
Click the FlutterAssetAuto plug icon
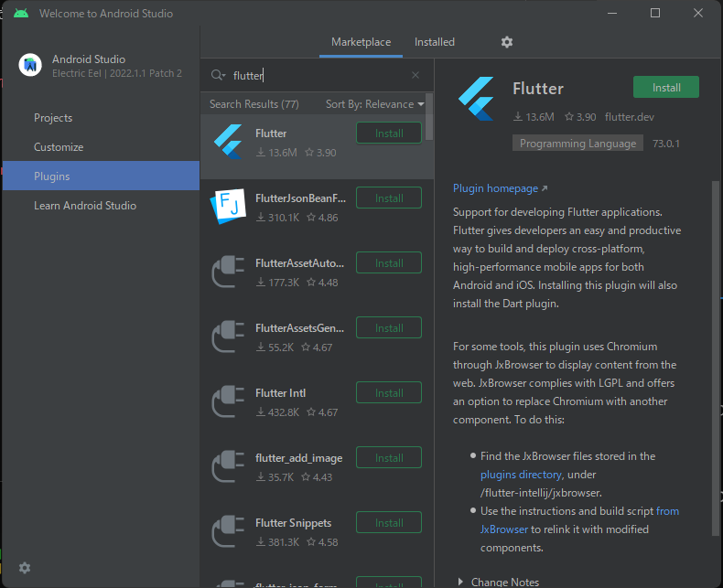[x=228, y=272]
